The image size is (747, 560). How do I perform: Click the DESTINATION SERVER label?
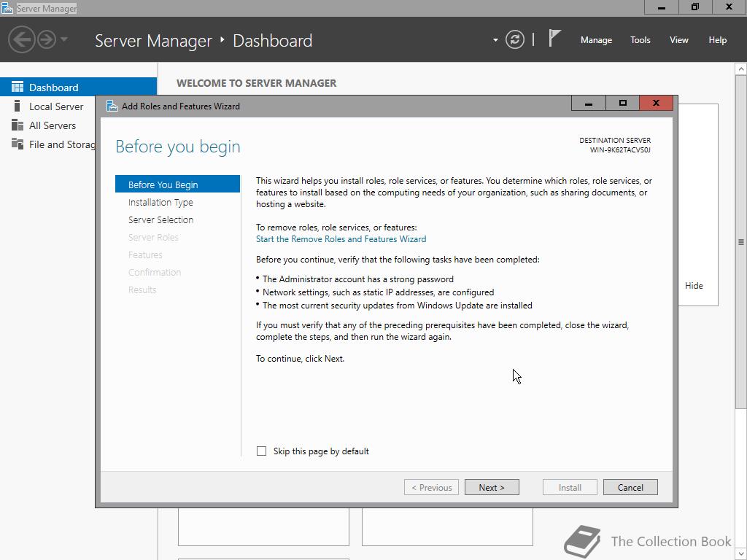615,141
